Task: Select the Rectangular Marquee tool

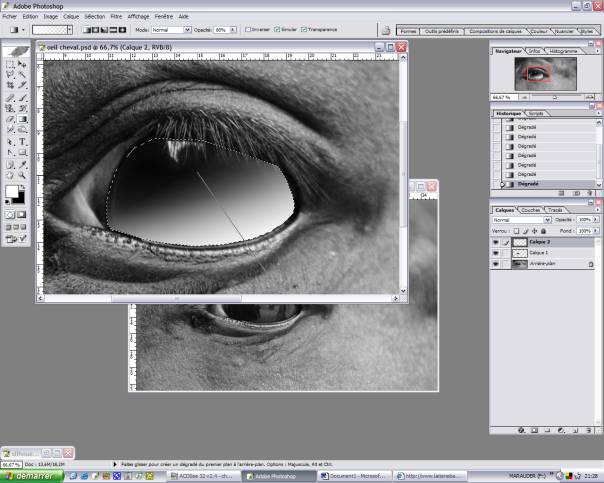Action: tap(10, 64)
